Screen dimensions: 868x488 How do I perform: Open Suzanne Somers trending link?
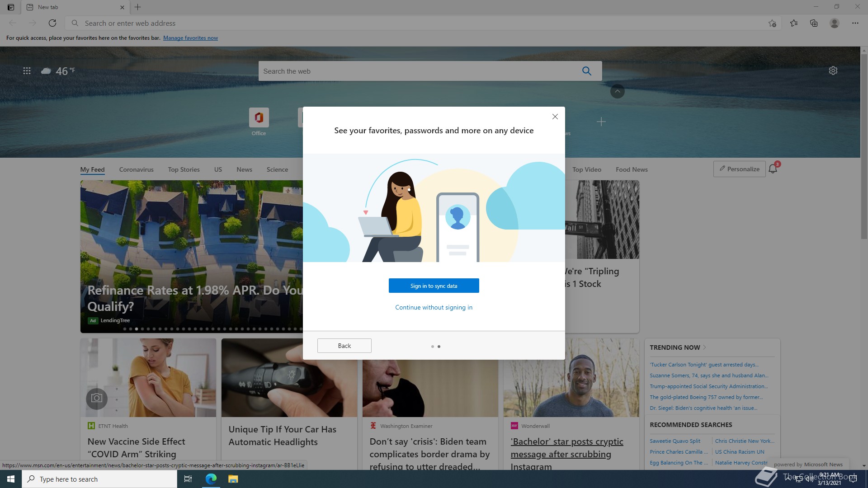(709, 375)
